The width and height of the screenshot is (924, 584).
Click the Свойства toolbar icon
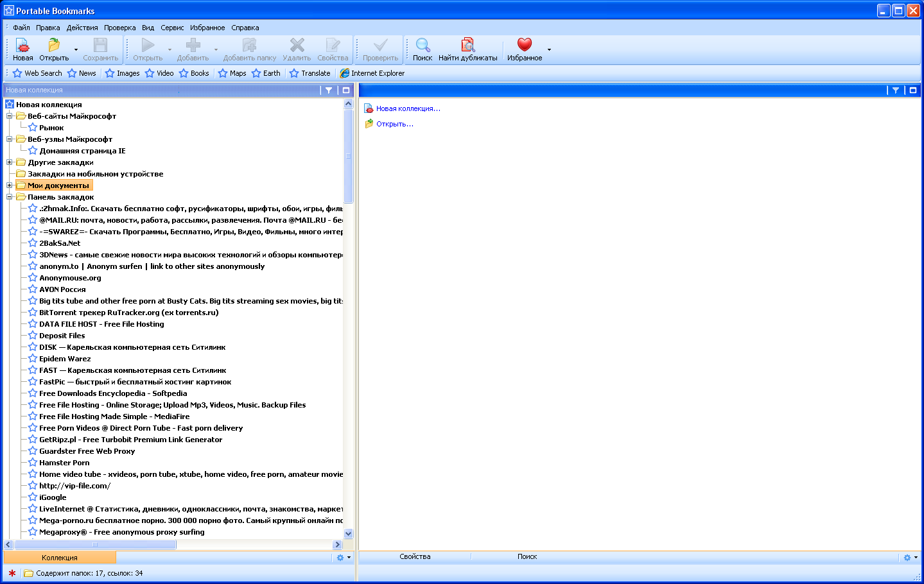point(333,45)
